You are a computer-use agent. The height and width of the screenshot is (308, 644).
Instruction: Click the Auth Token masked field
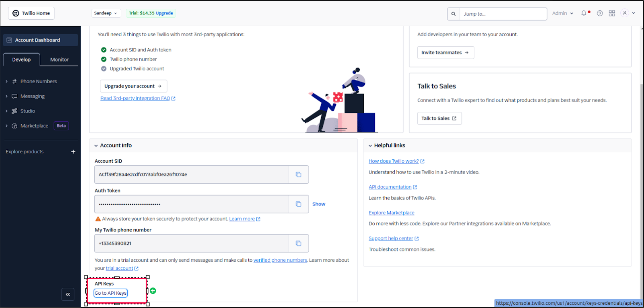(192, 204)
